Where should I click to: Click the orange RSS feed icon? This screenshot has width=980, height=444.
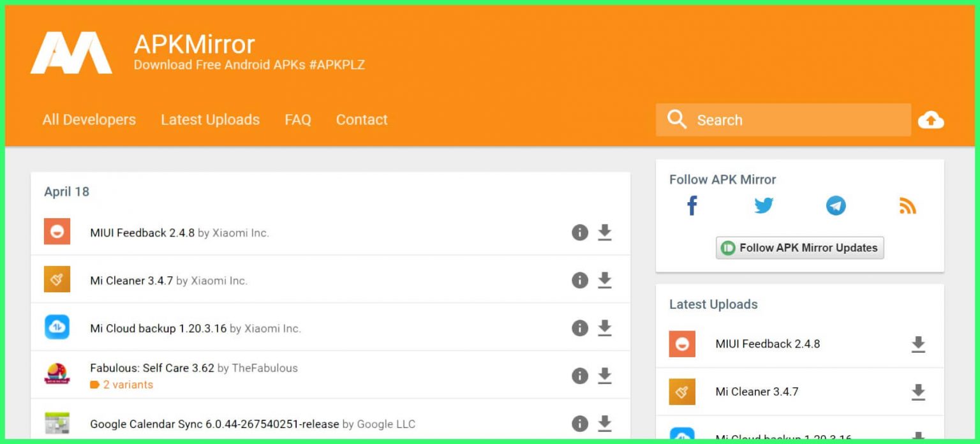(907, 205)
